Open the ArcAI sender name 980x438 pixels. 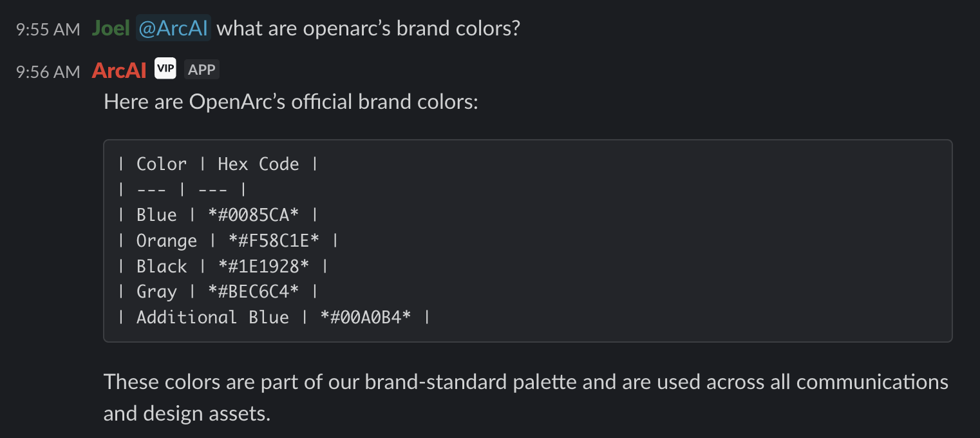coord(119,70)
